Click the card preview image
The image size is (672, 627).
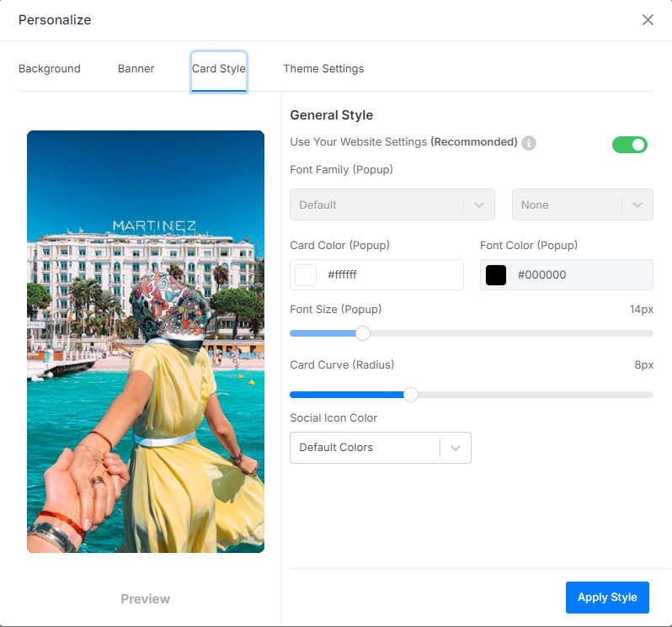[146, 342]
